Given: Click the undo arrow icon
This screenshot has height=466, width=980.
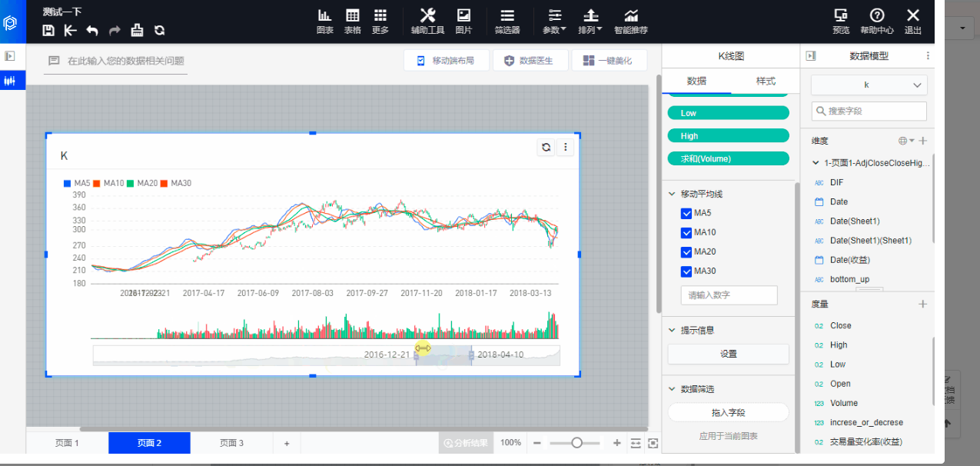Looking at the screenshot, I should pyautogui.click(x=92, y=31).
